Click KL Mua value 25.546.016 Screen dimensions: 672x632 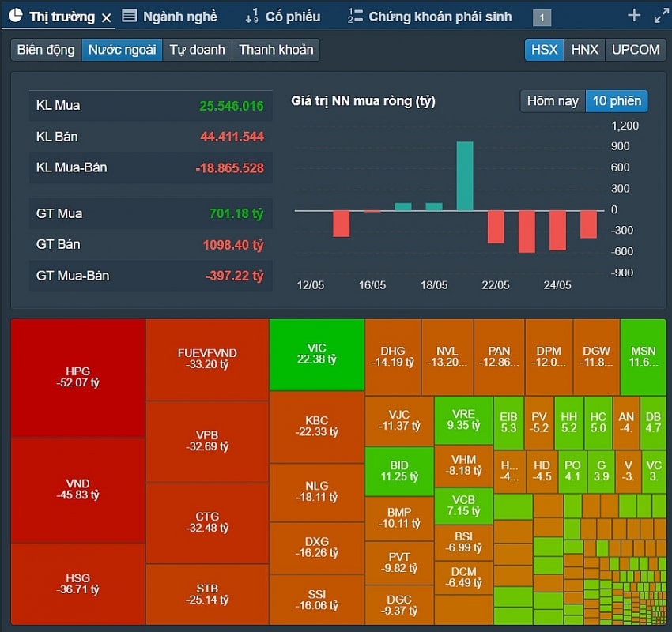[232, 106]
